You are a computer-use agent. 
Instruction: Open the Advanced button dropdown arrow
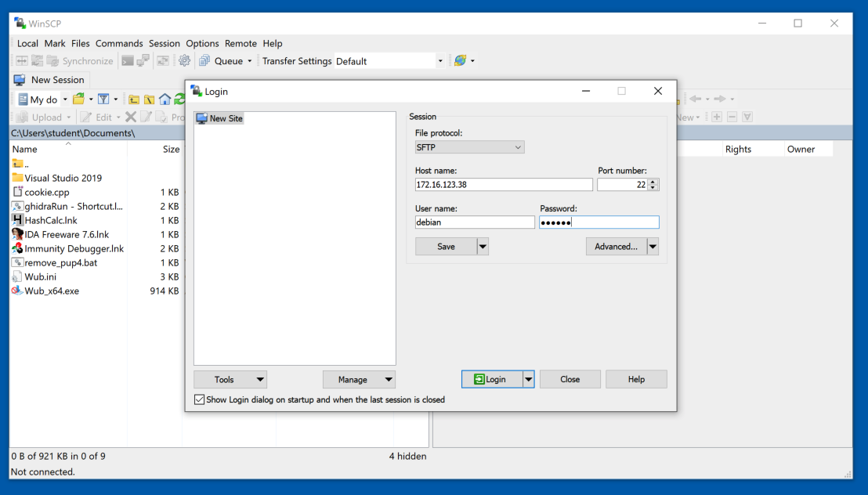tap(653, 247)
